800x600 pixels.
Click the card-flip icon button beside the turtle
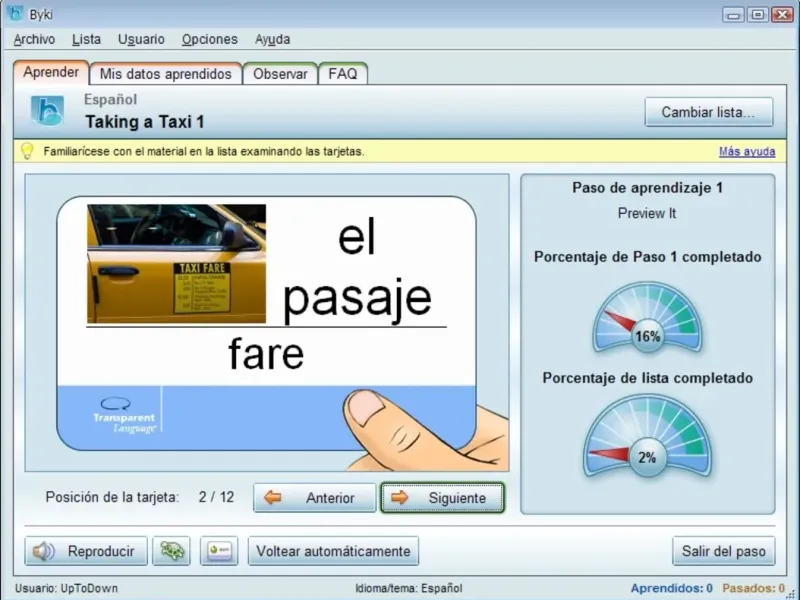tap(219, 551)
